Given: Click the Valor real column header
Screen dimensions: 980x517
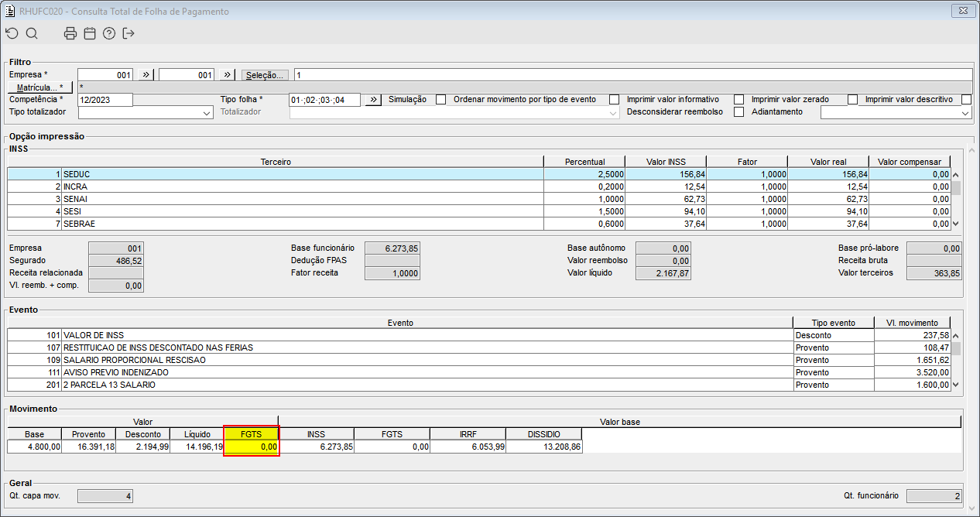Looking at the screenshot, I should click(x=828, y=162).
